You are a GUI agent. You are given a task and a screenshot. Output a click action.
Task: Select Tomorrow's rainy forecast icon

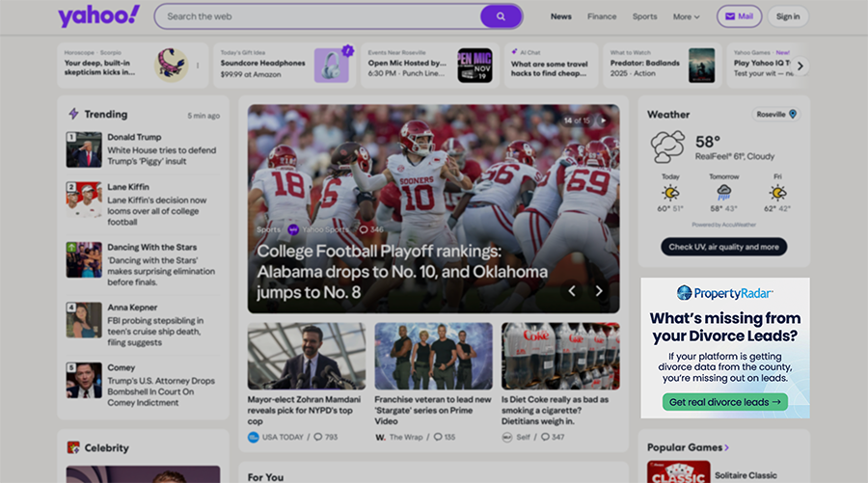point(724,193)
